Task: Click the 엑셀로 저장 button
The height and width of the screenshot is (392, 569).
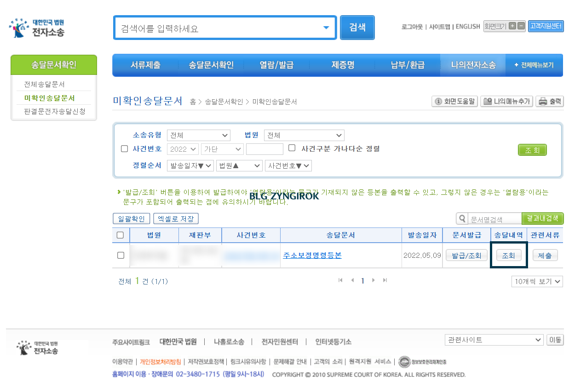Action: [177, 219]
